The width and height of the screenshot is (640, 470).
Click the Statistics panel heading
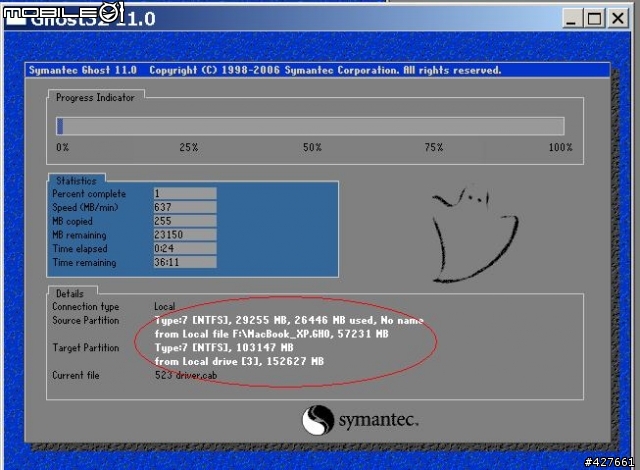[76, 181]
